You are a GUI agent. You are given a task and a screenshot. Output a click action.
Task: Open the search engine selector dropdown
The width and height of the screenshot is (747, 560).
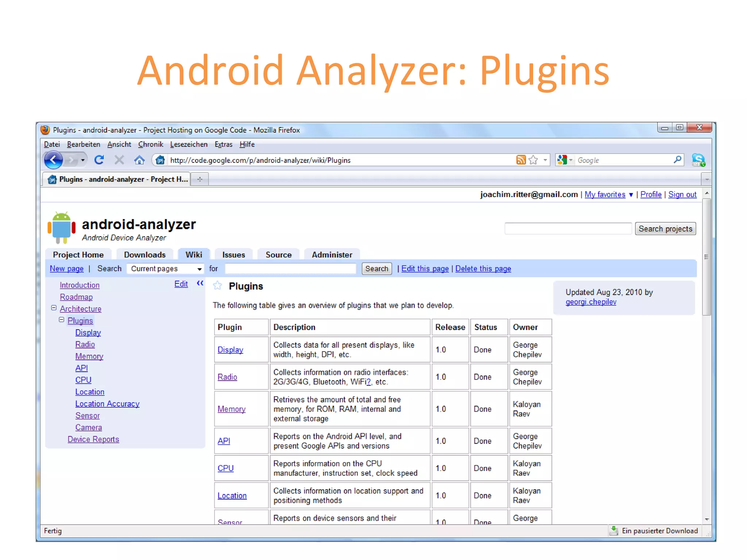[x=571, y=160]
